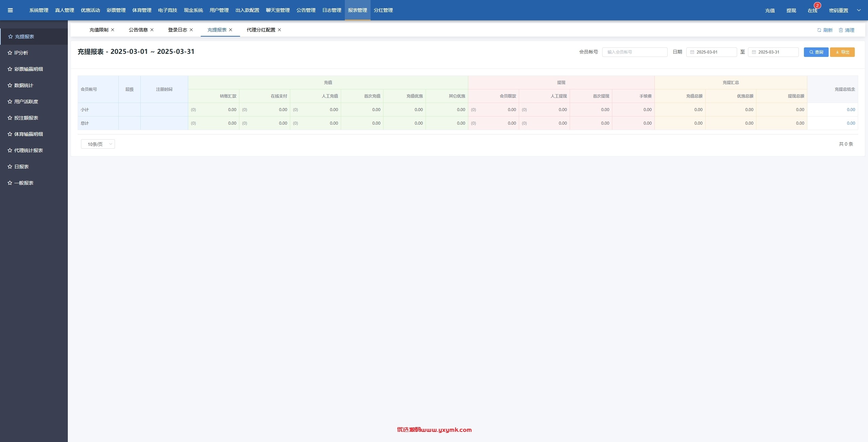Open the 10条/页 page size dropdown

click(x=98, y=144)
